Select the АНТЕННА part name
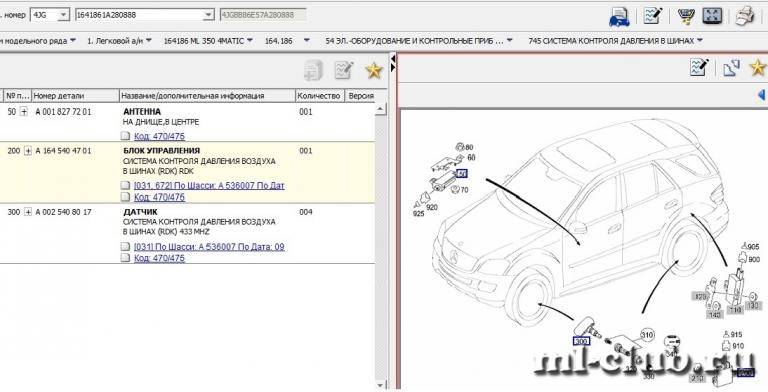This screenshot has height=392, width=768. point(142,112)
